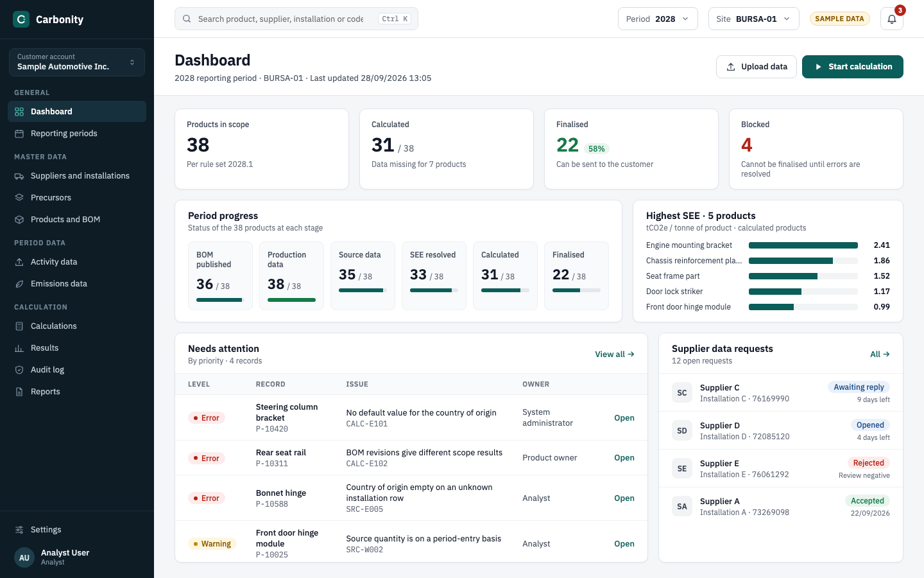
Task: Select the Supplier C request row
Action: point(781,393)
